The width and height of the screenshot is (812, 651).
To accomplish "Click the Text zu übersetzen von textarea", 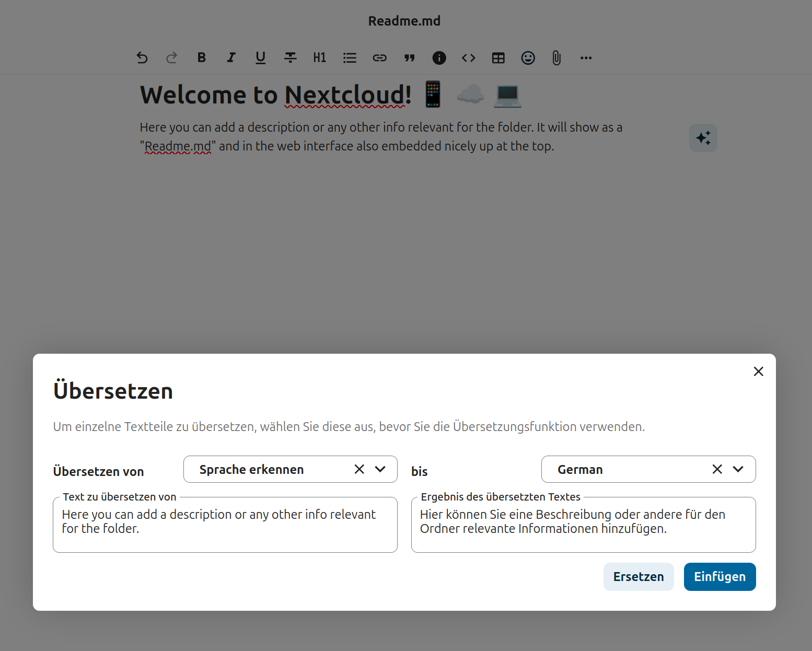I will 225,525.
